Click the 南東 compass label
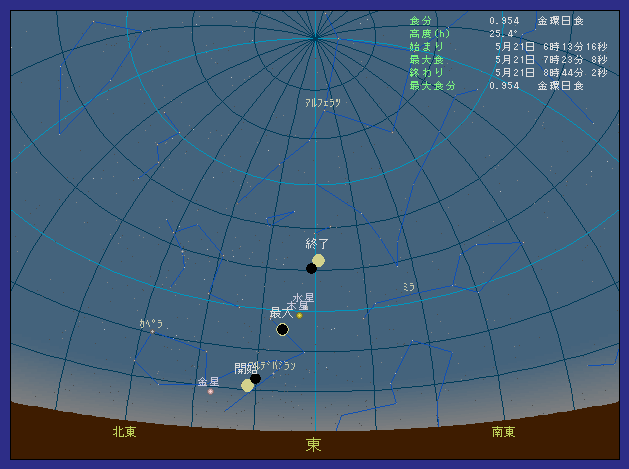Screen dimensions: 629x469 [x=504, y=432]
